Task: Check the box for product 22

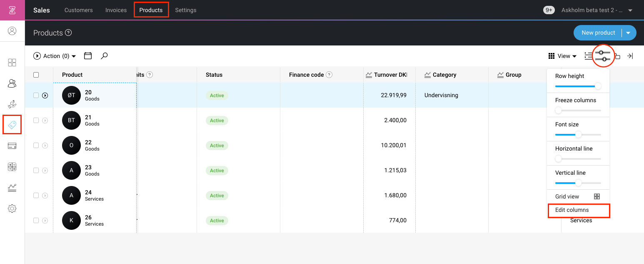Action: click(x=36, y=146)
